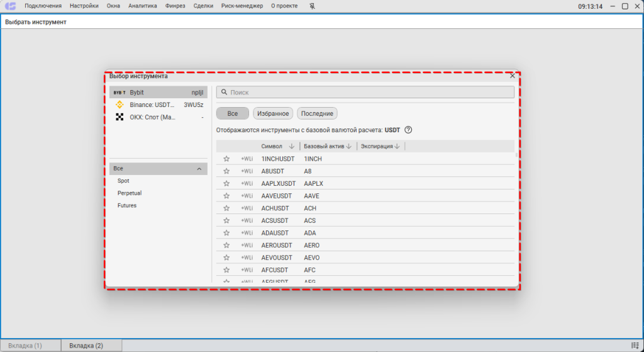Image resolution: width=644 pixels, height=352 pixels.
Task: Switch to the Вкладка (1) tab
Action: [30, 346]
